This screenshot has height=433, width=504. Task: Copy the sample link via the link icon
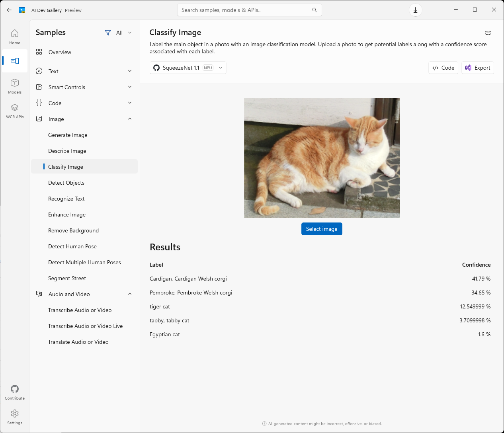(488, 33)
